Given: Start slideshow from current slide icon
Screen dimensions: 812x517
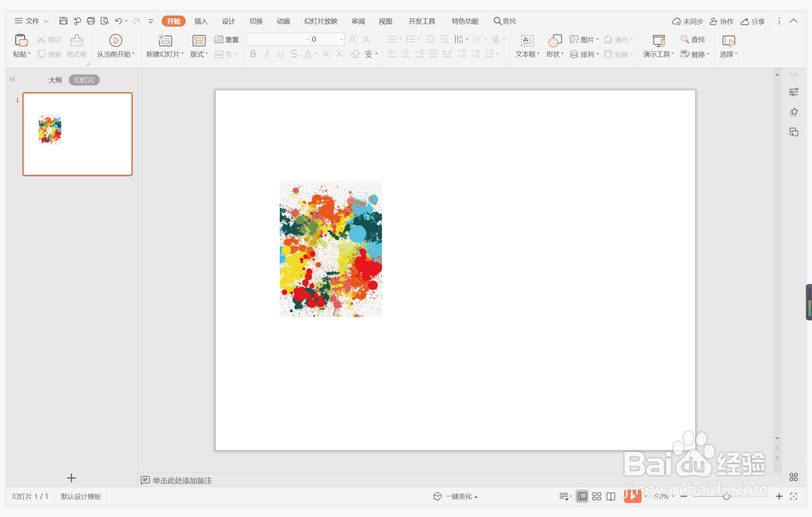Looking at the screenshot, I should [x=116, y=40].
